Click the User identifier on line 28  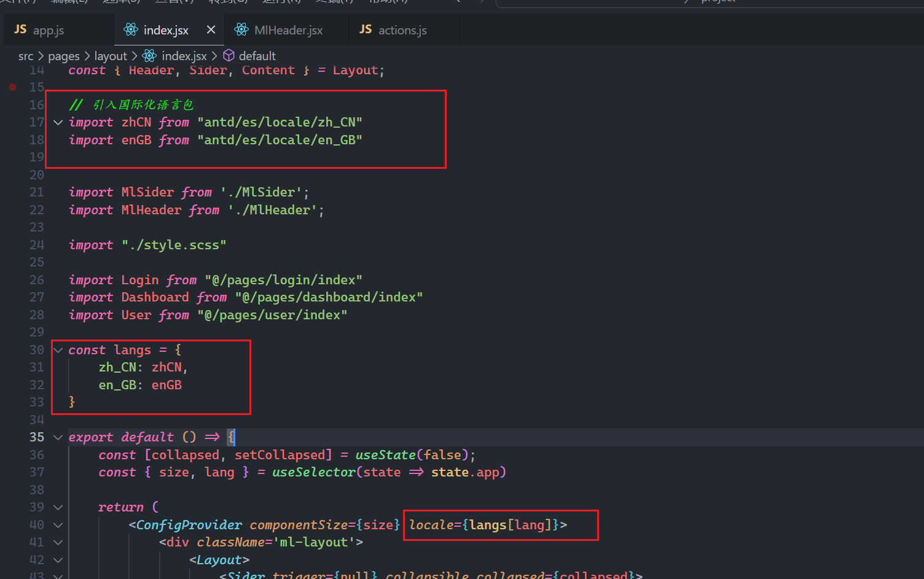coord(136,315)
